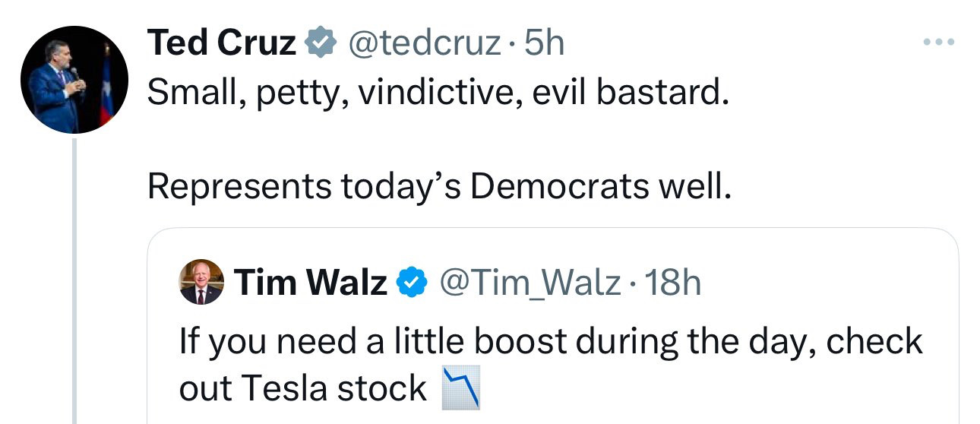Open the @Tim_Walz handle

(x=530, y=283)
